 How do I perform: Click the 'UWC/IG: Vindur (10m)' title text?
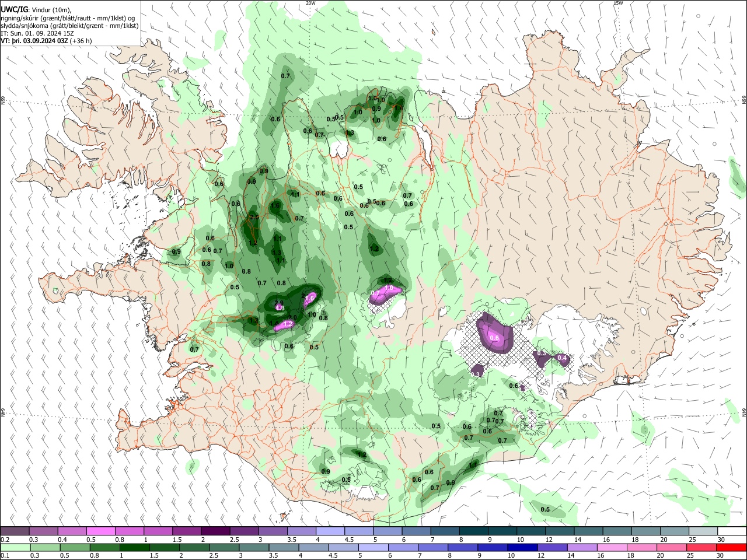[x=36, y=9]
